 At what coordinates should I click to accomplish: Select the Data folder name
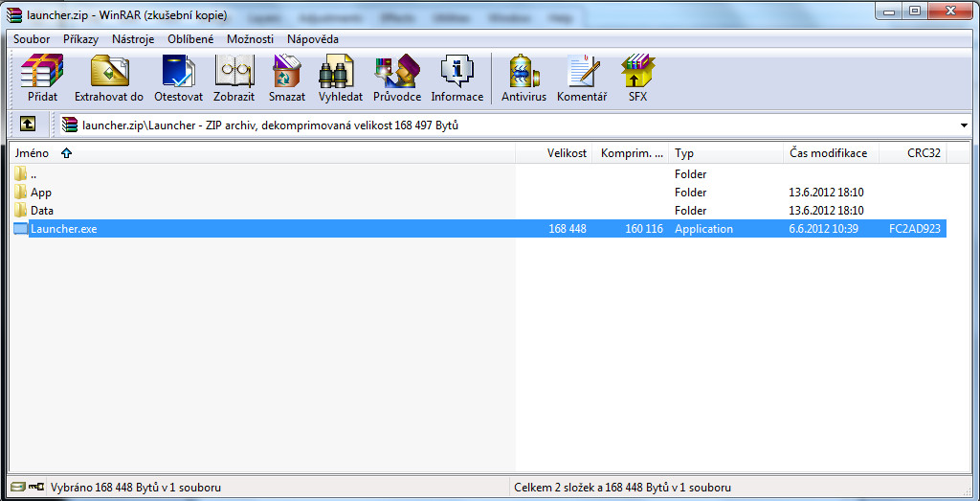[x=42, y=211]
